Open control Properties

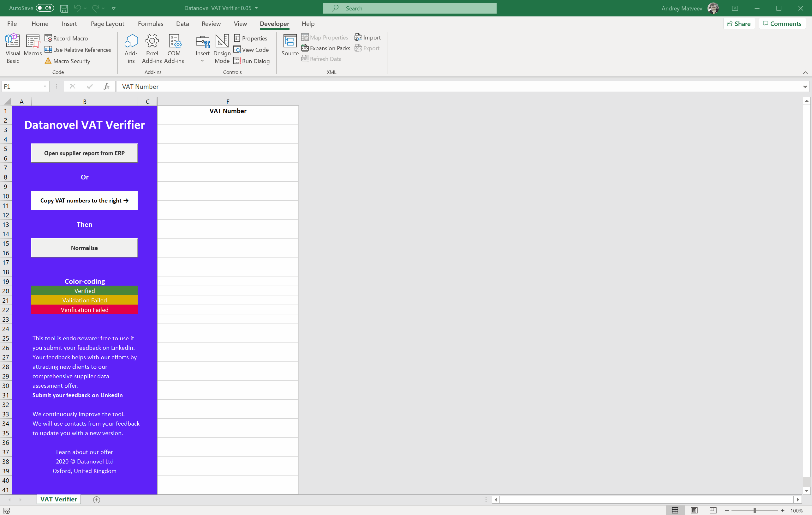click(251, 38)
